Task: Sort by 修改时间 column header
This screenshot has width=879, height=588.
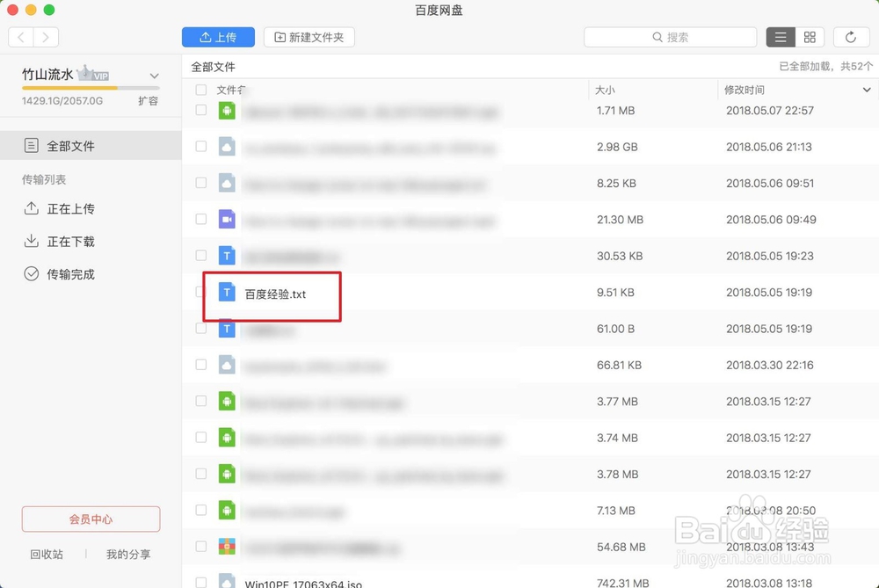Action: (744, 90)
